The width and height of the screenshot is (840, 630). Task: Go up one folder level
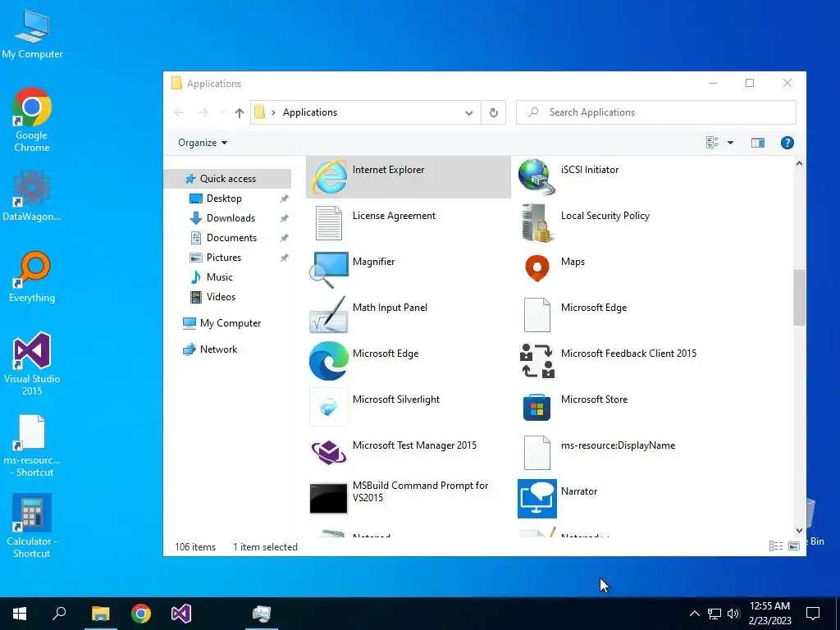(240, 112)
